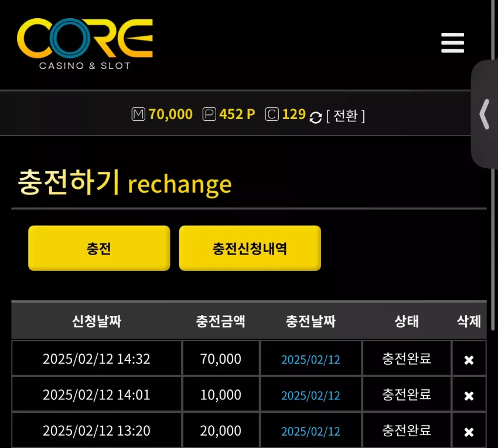Click the P points icon

coord(209,114)
